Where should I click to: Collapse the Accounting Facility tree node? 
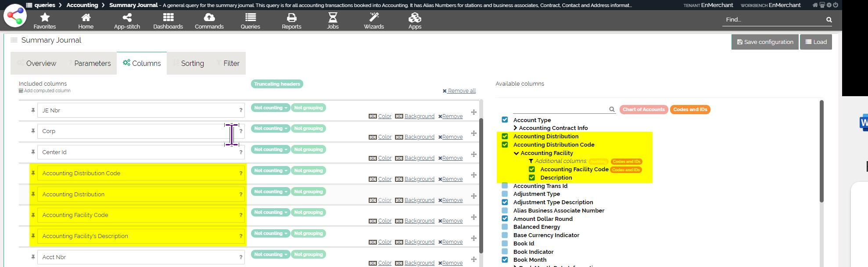tap(516, 153)
